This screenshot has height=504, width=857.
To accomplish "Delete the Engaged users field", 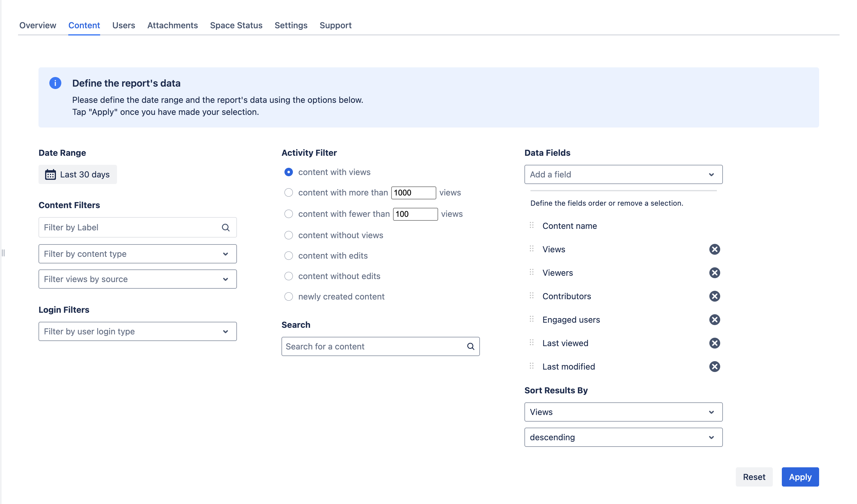I will pyautogui.click(x=714, y=320).
